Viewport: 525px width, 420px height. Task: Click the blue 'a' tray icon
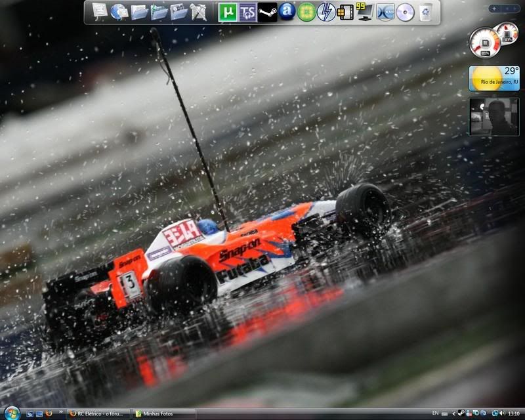point(484,413)
